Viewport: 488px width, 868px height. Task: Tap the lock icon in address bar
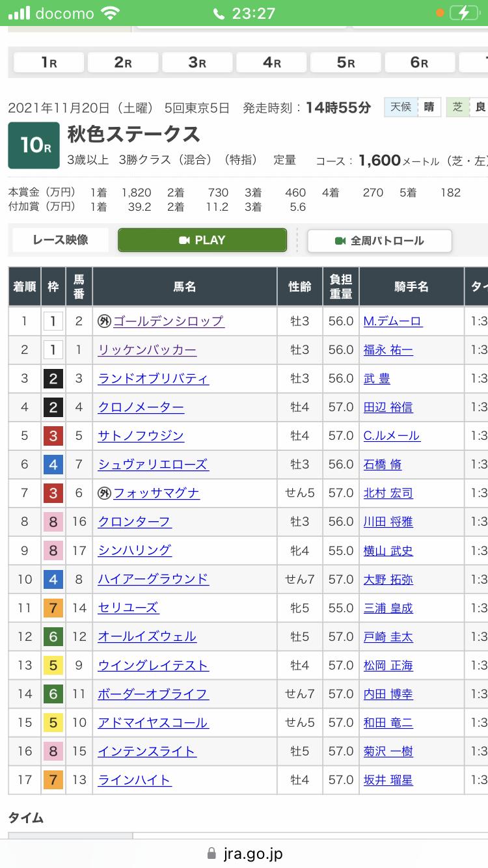tap(211, 853)
